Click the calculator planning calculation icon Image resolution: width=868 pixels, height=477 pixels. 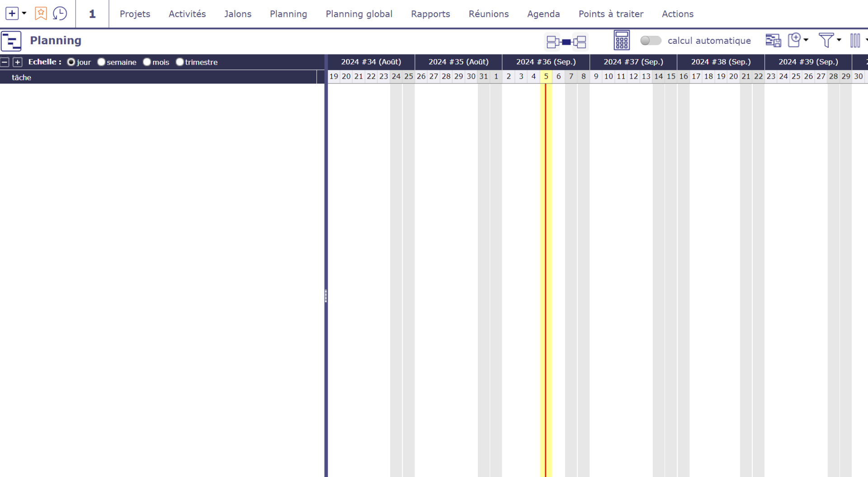coord(622,41)
